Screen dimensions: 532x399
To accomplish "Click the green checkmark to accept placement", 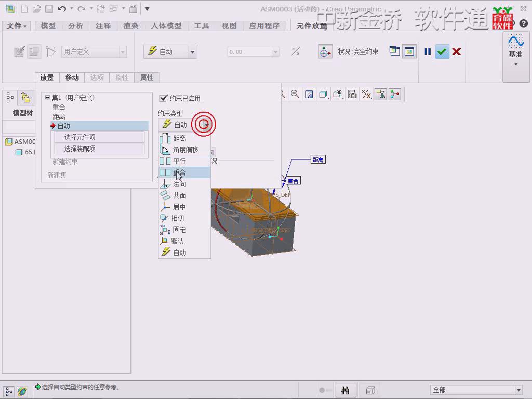I will coord(442,51).
